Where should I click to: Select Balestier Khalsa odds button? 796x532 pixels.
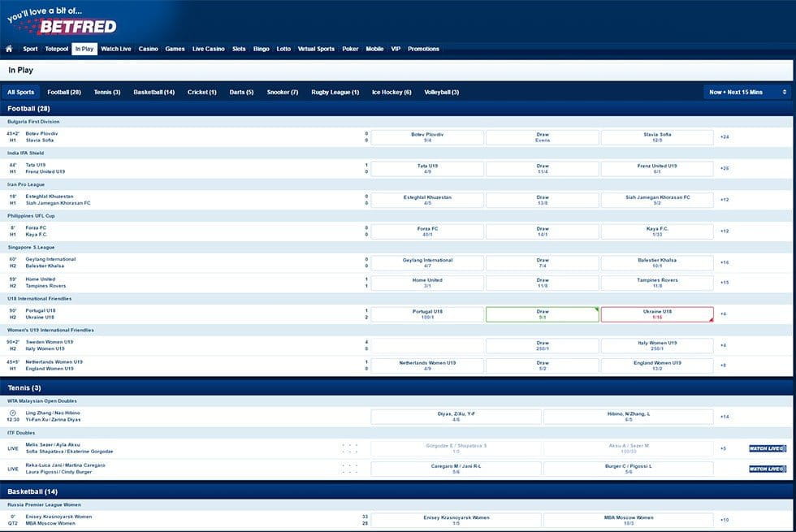657,262
